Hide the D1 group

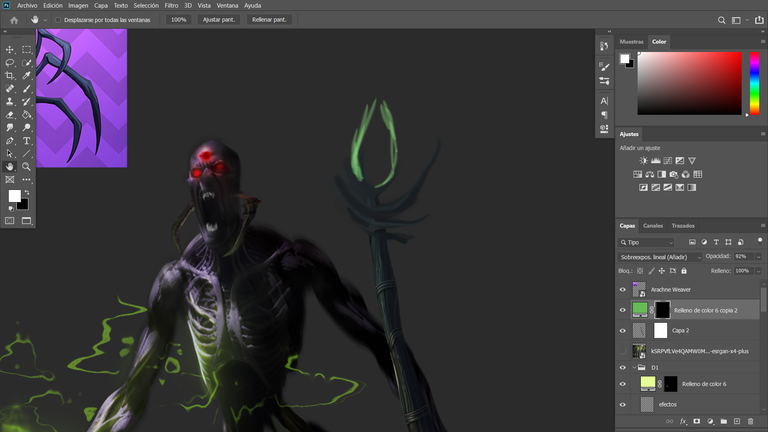click(623, 367)
